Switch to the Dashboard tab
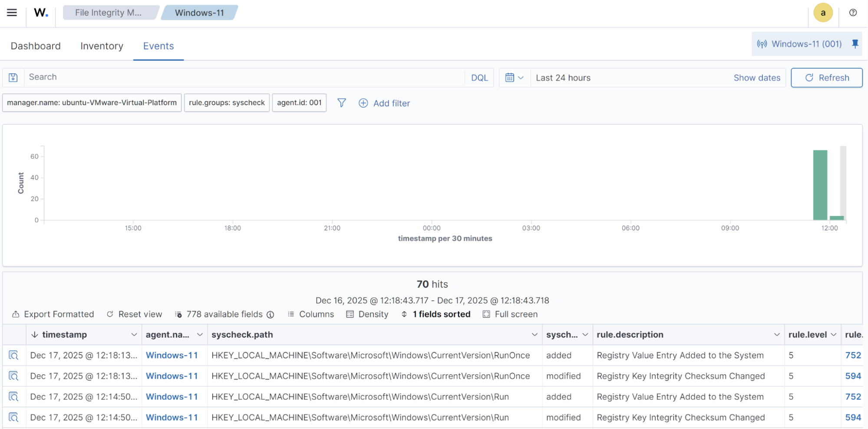 [x=36, y=46]
